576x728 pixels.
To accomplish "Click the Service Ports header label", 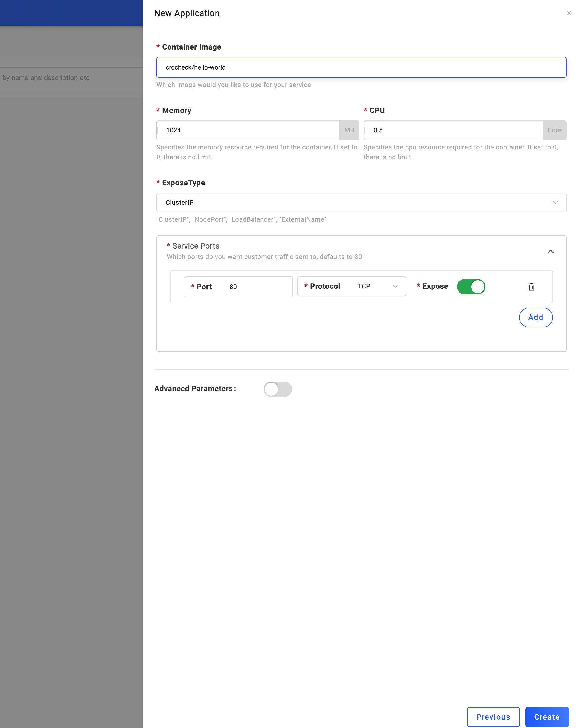I will pos(196,246).
